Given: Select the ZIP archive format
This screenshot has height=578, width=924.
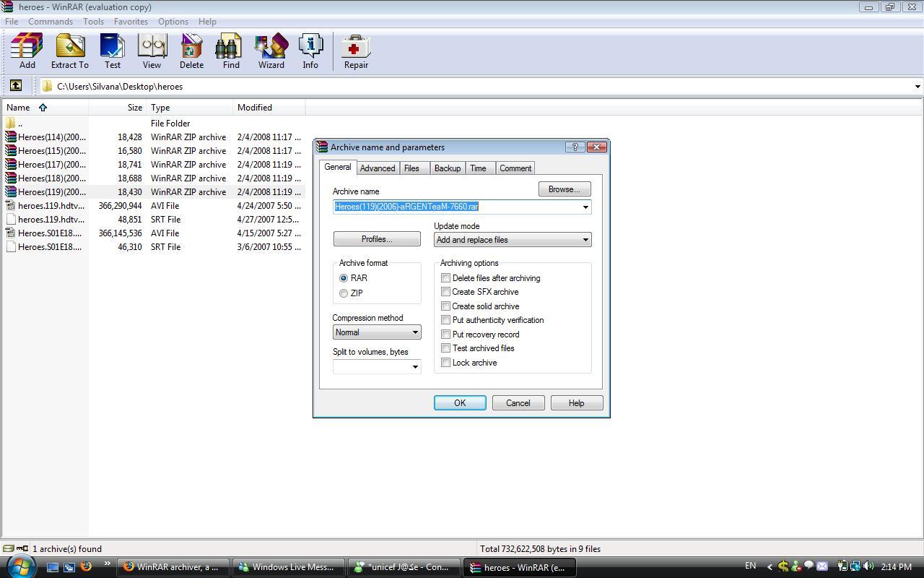Looking at the screenshot, I should pyautogui.click(x=344, y=293).
